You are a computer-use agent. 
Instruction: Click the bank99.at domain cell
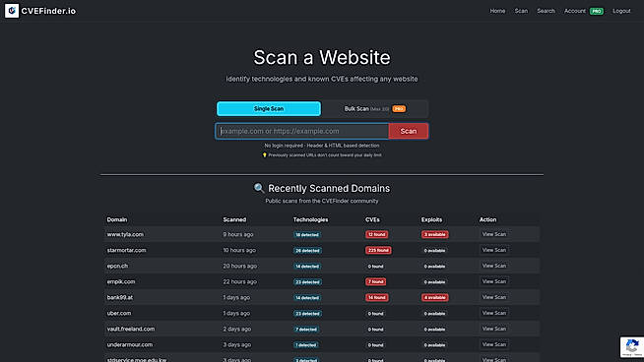point(119,297)
